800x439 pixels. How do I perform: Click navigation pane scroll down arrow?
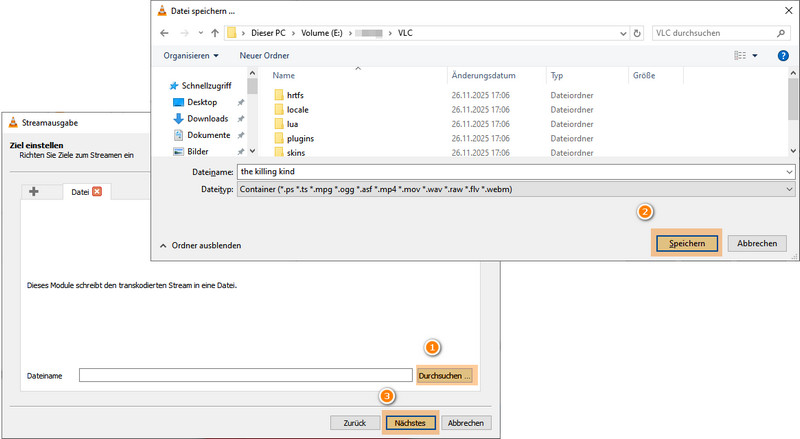pos(252,151)
